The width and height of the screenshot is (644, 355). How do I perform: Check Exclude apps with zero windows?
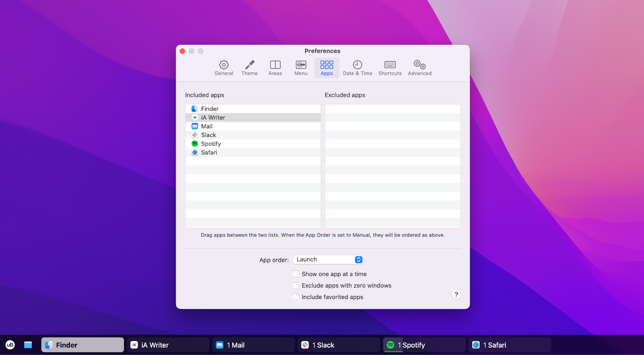pyautogui.click(x=296, y=285)
